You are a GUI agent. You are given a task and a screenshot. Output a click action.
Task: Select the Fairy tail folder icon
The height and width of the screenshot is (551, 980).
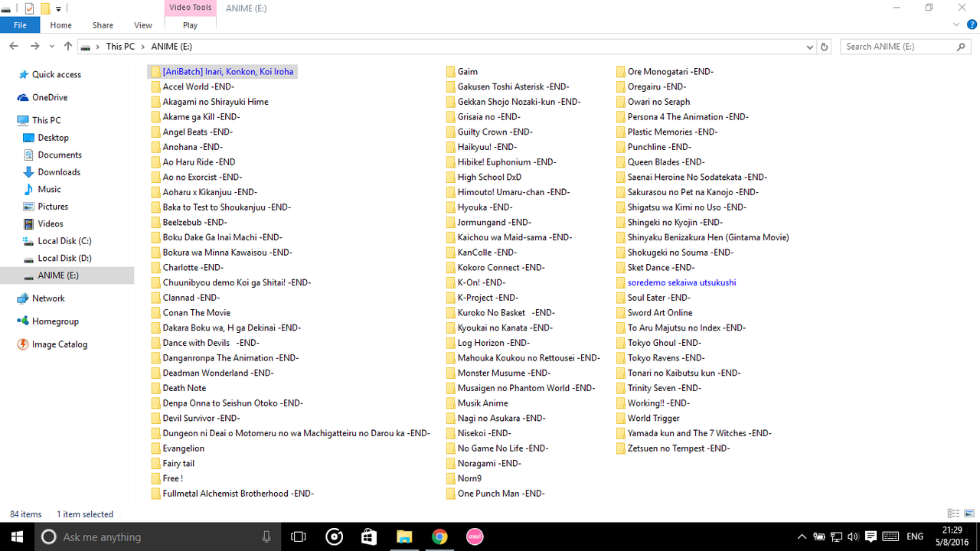(155, 464)
